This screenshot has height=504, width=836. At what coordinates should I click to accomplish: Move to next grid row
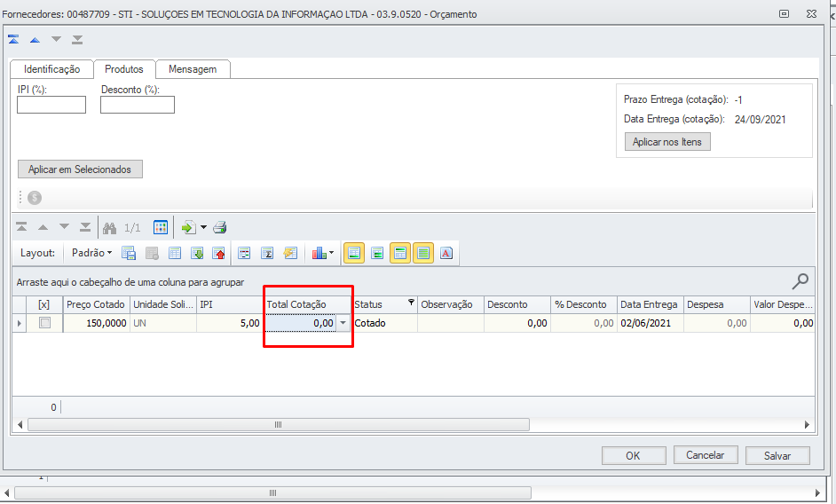click(x=64, y=227)
